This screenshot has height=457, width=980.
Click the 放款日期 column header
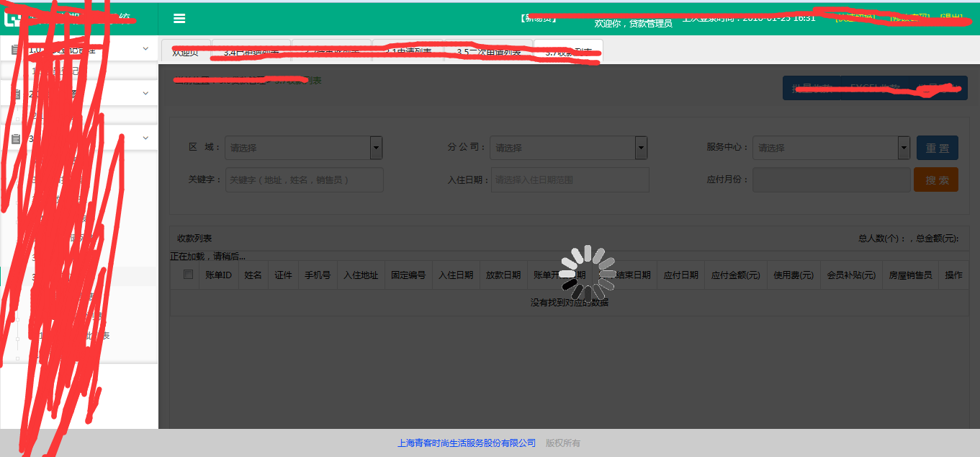click(x=503, y=275)
